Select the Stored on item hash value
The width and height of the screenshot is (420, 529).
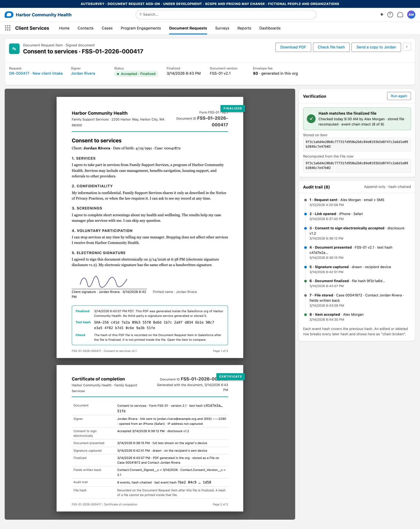[x=357, y=144]
